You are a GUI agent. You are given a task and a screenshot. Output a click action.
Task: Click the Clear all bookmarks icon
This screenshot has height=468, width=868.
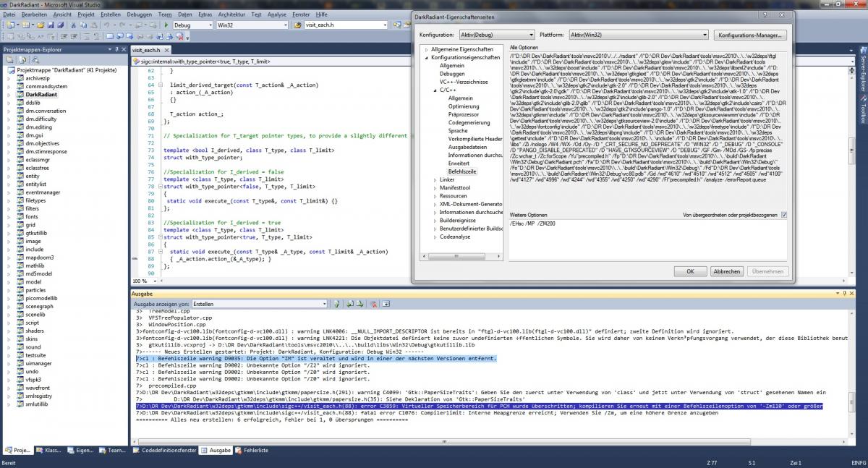coord(179,36)
